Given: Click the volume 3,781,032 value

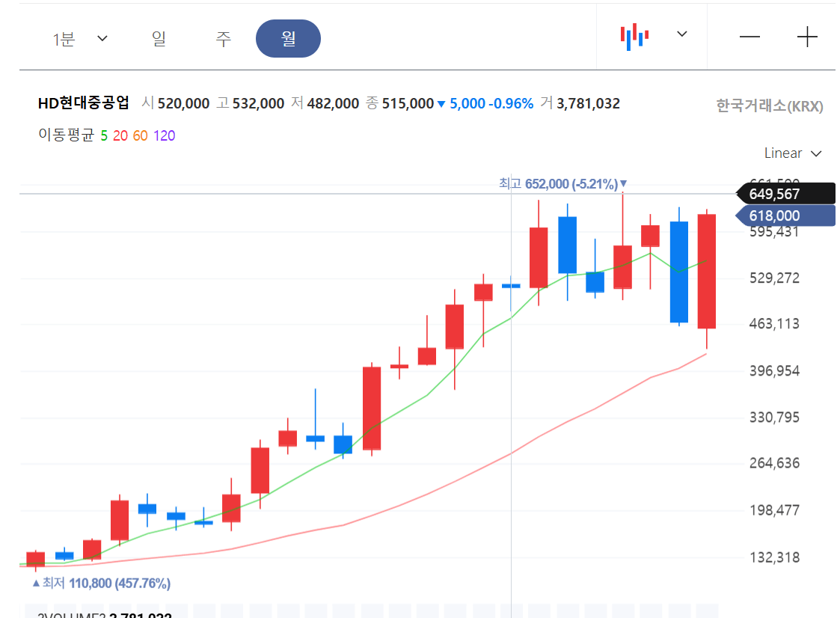Looking at the screenshot, I should pos(588,103).
